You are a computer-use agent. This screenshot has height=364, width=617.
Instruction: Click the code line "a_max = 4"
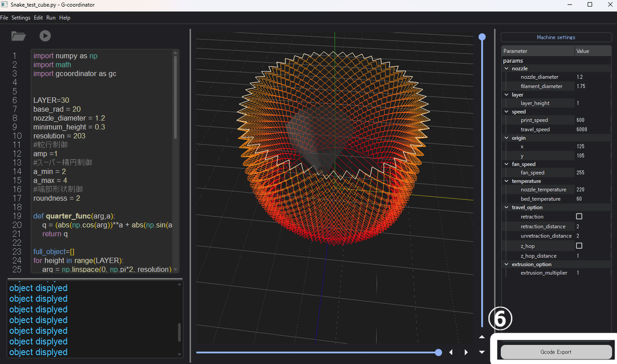tap(50, 180)
